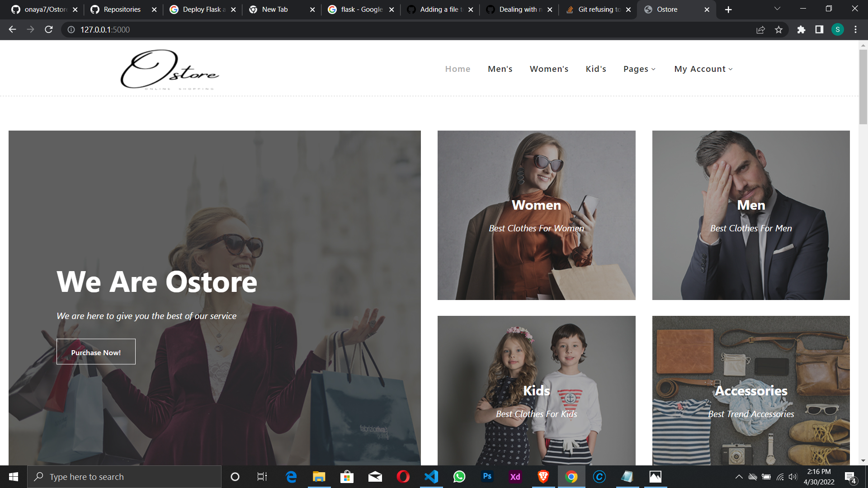Image resolution: width=868 pixels, height=488 pixels.
Task: Open the Women category card
Action: tap(536, 215)
